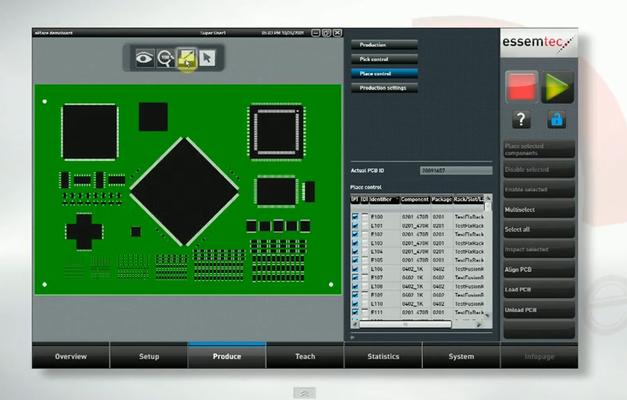Open the Pick control section
The height and width of the screenshot is (400, 627).
(x=383, y=59)
